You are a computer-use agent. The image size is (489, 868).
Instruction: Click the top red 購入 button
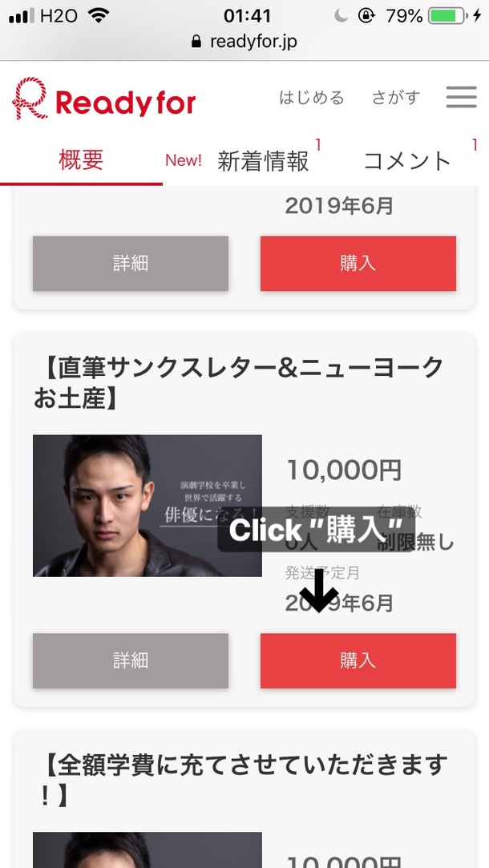(x=358, y=264)
